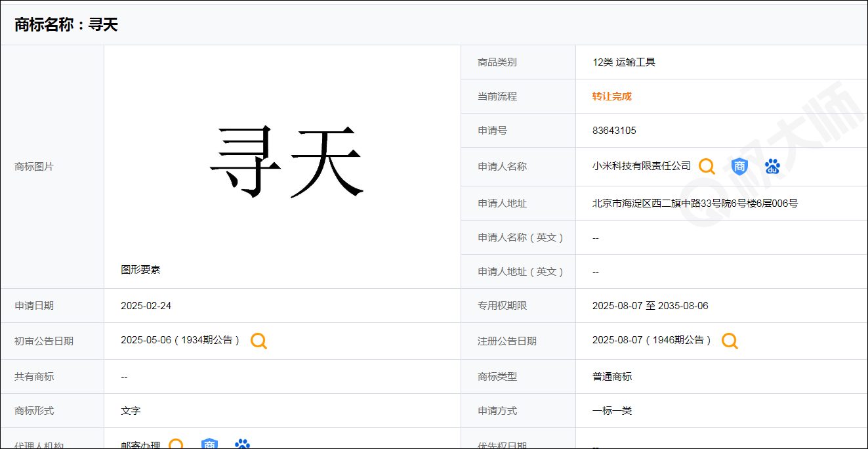Click the 当前流程 field label
Screen dimensions: 868x449
[x=497, y=96]
